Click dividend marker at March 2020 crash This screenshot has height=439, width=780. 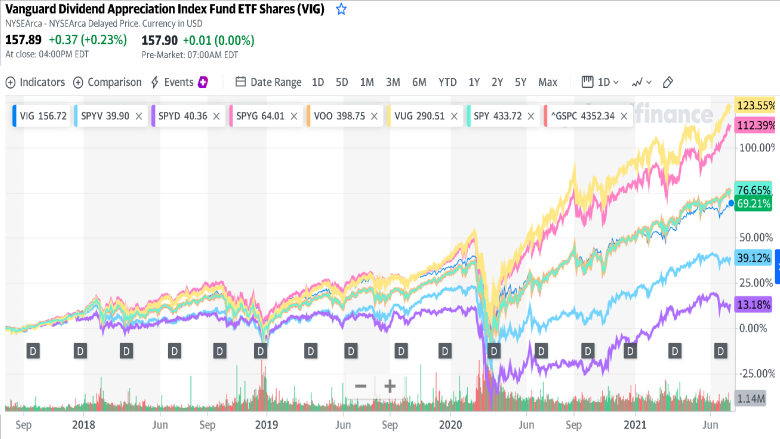(493, 351)
